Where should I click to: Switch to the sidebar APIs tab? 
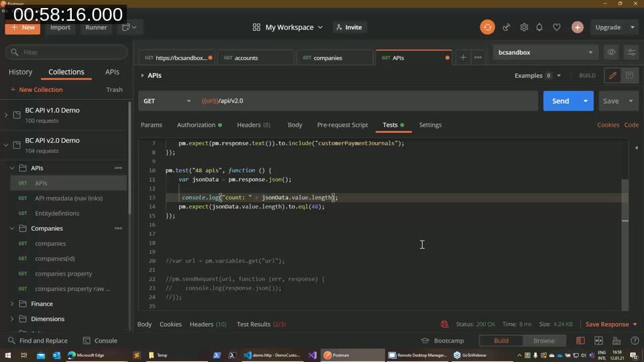point(112,72)
